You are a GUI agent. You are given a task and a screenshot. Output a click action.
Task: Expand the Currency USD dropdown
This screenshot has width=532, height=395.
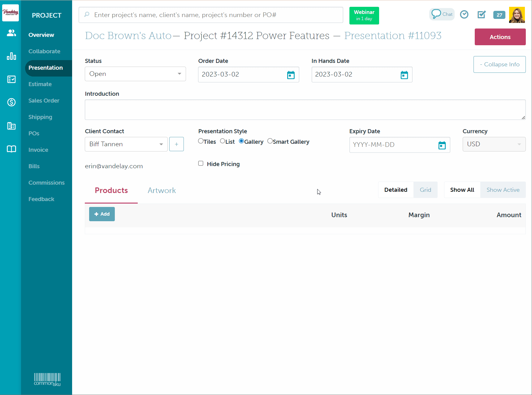tap(494, 144)
